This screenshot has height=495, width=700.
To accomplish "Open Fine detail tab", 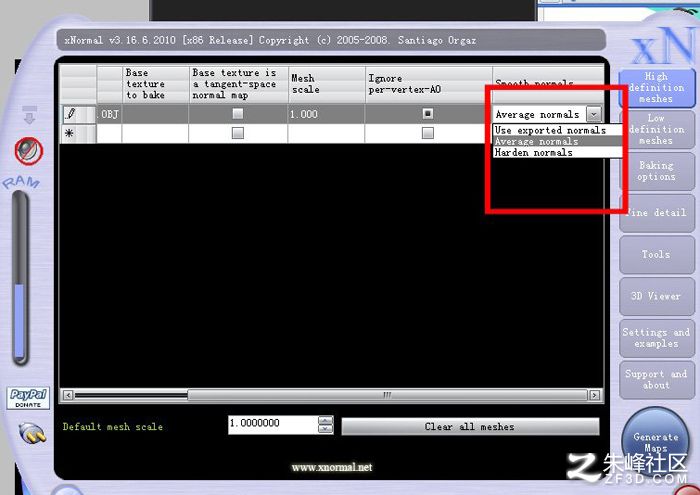I will coord(657,213).
